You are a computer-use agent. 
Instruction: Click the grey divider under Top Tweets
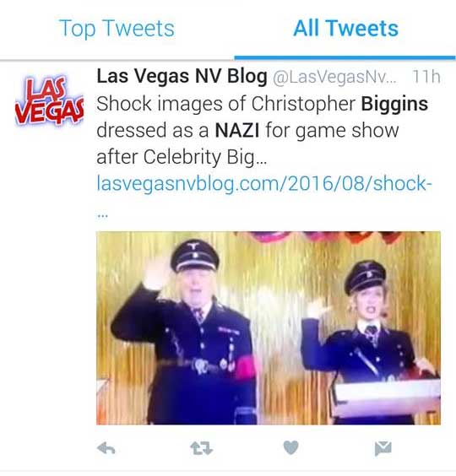point(117,60)
